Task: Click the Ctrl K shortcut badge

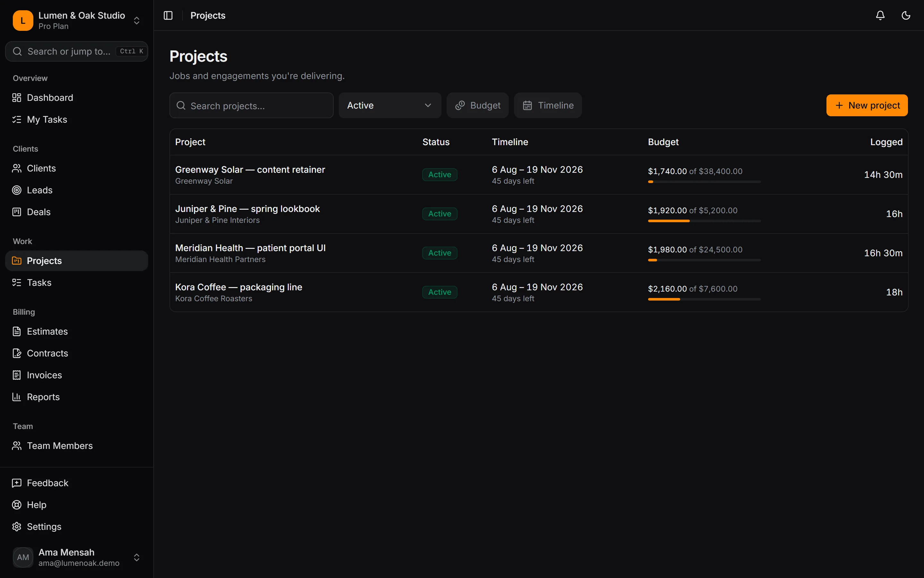Action: click(x=131, y=51)
